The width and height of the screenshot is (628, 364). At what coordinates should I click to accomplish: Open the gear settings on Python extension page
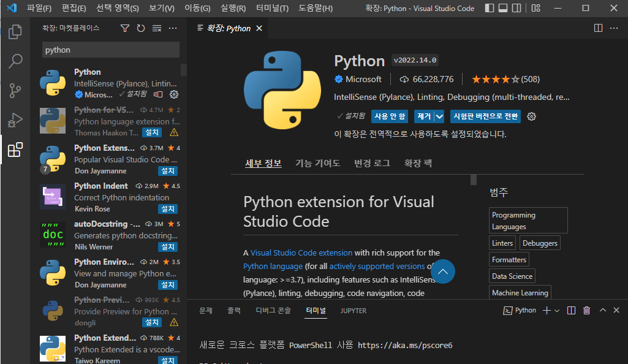click(531, 116)
